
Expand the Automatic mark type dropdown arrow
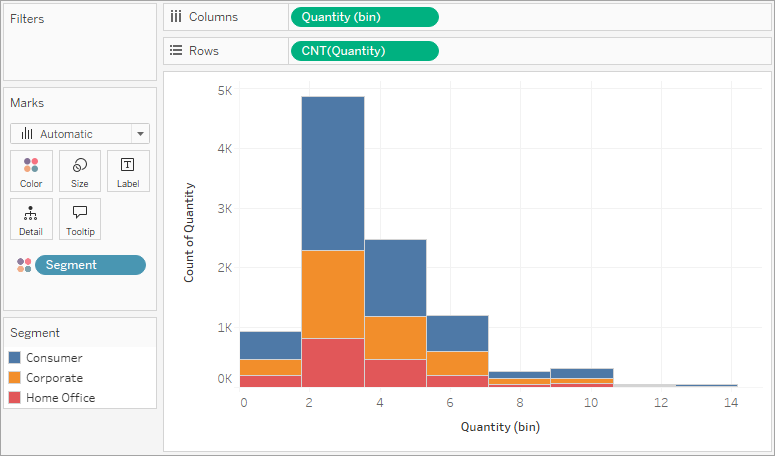click(140, 134)
